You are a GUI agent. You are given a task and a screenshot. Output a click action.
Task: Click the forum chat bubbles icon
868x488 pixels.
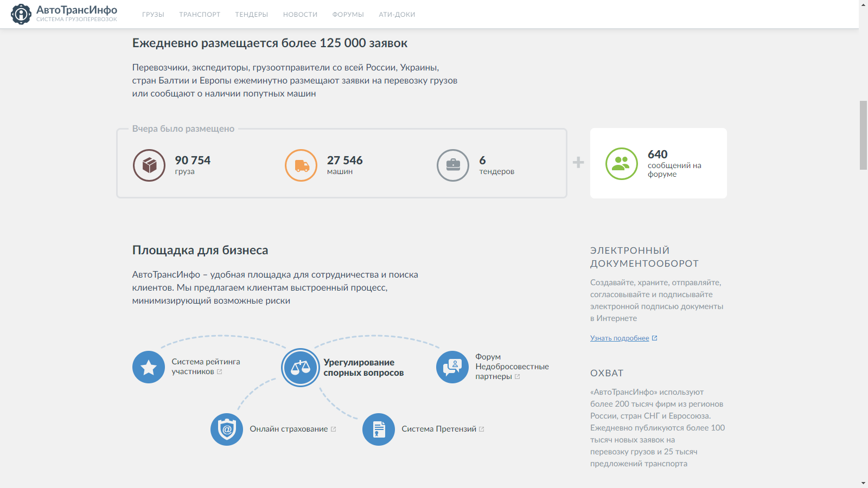[x=452, y=367]
